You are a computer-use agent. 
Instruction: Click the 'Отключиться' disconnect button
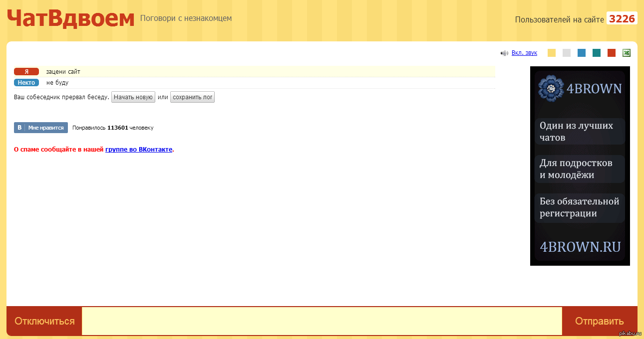coord(44,321)
